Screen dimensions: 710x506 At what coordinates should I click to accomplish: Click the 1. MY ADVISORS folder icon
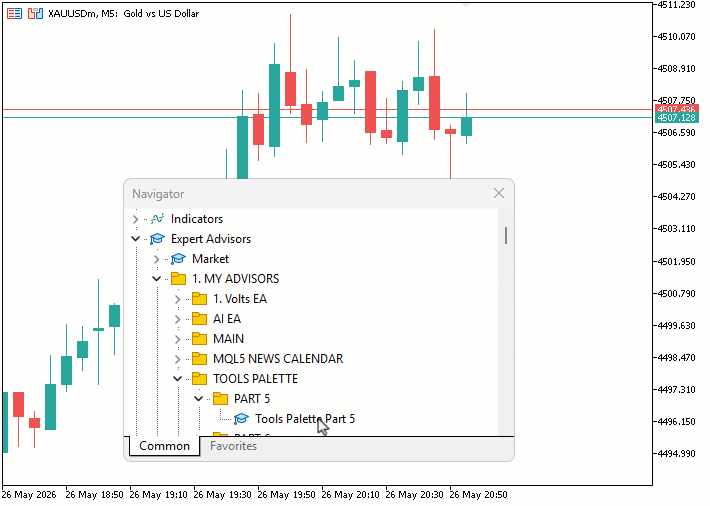178,279
